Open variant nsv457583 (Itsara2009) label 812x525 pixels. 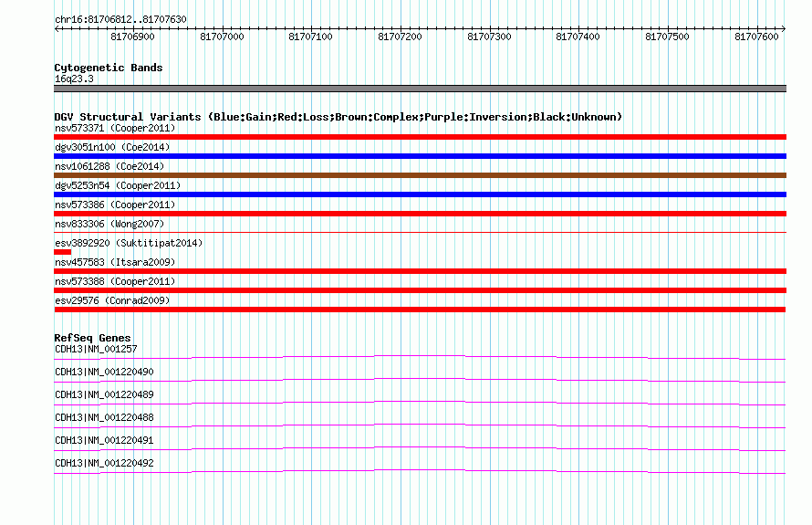pos(115,262)
